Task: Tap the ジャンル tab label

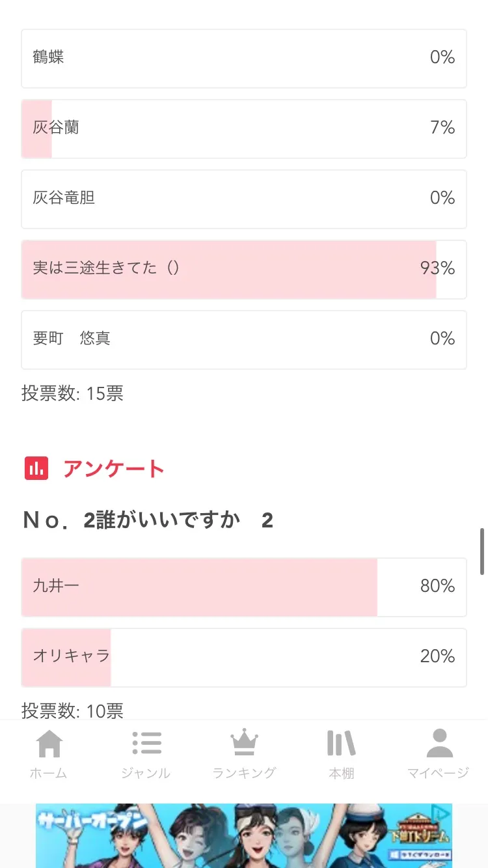Action: [x=146, y=773]
